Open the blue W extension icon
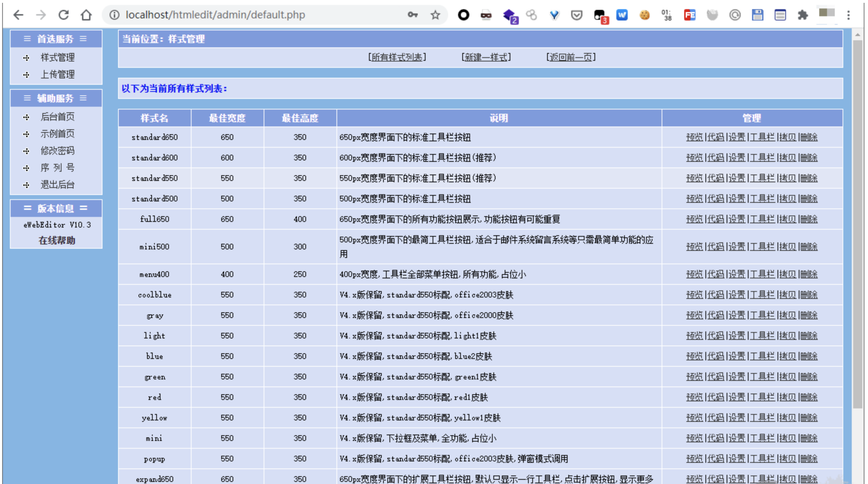This screenshot has height=484, width=868. [x=622, y=15]
